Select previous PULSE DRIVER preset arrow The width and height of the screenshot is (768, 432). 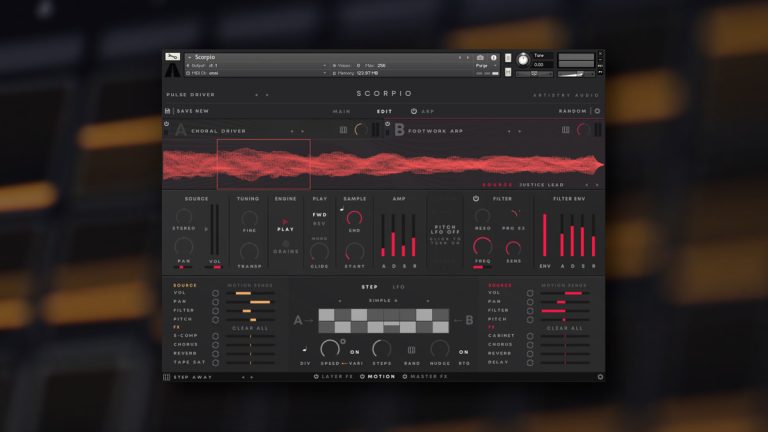tap(257, 95)
